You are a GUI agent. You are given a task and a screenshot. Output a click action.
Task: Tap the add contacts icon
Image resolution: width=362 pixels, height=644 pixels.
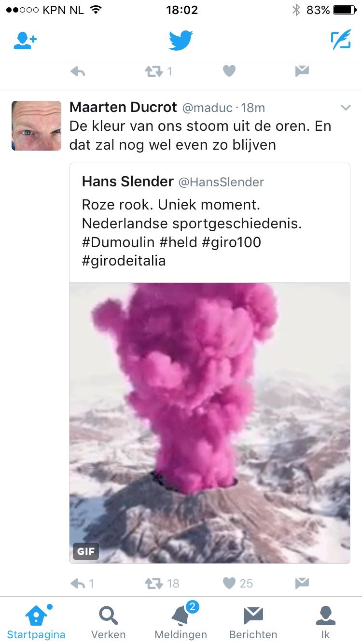click(25, 41)
